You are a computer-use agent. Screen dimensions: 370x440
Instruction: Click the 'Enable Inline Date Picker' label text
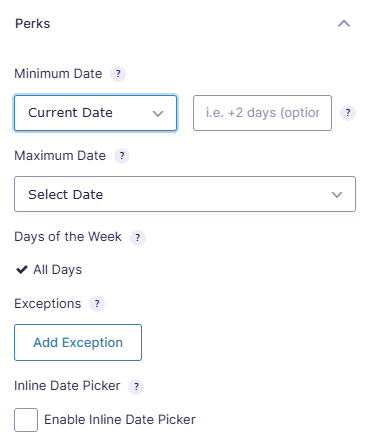[120, 420]
